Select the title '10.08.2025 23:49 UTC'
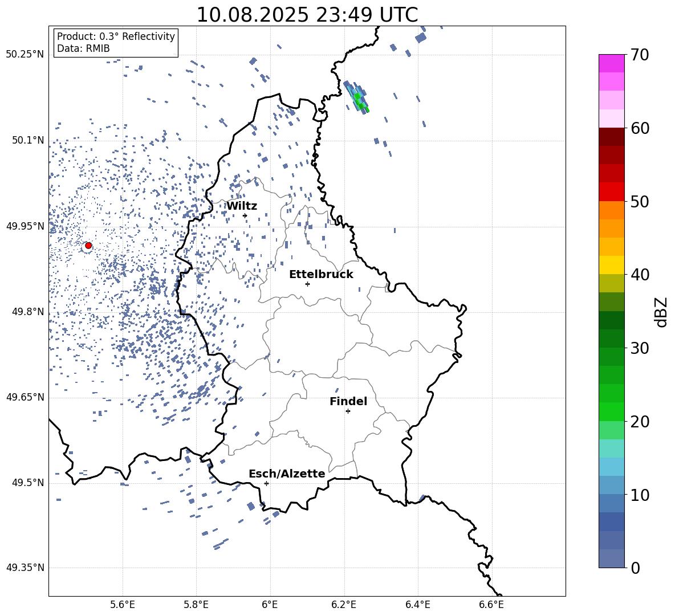 click(307, 15)
